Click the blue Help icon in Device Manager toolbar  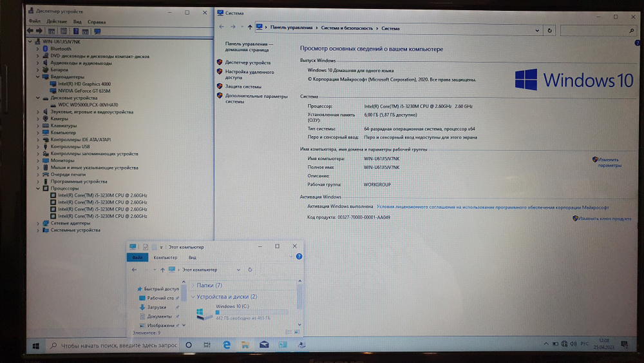pos(76,31)
